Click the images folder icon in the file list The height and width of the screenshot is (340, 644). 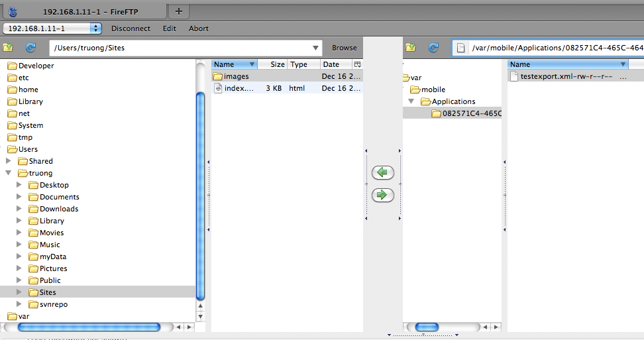218,76
